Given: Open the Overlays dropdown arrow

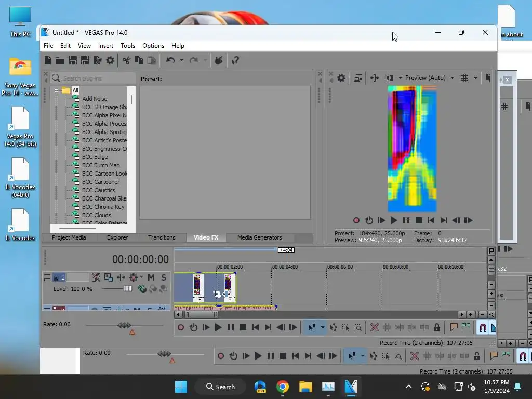Looking at the screenshot, I should [475, 78].
